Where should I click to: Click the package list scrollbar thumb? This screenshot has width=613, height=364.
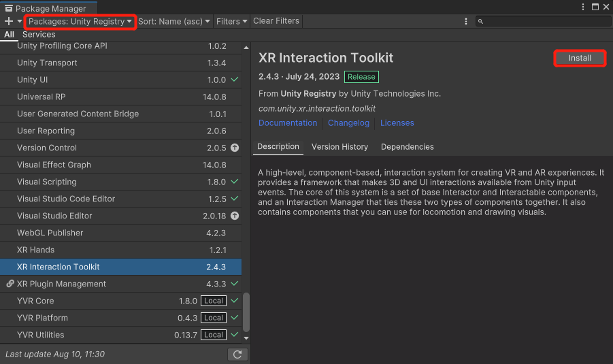[x=246, y=312]
